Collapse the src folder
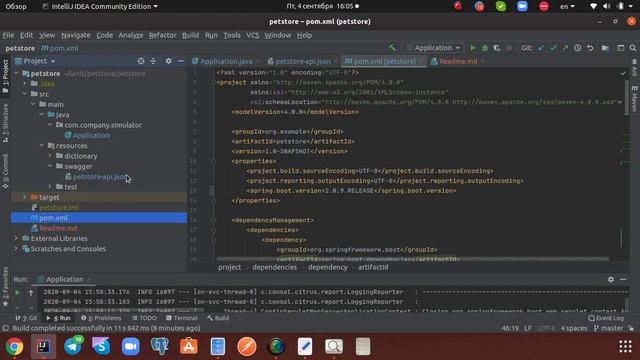 pos(24,94)
